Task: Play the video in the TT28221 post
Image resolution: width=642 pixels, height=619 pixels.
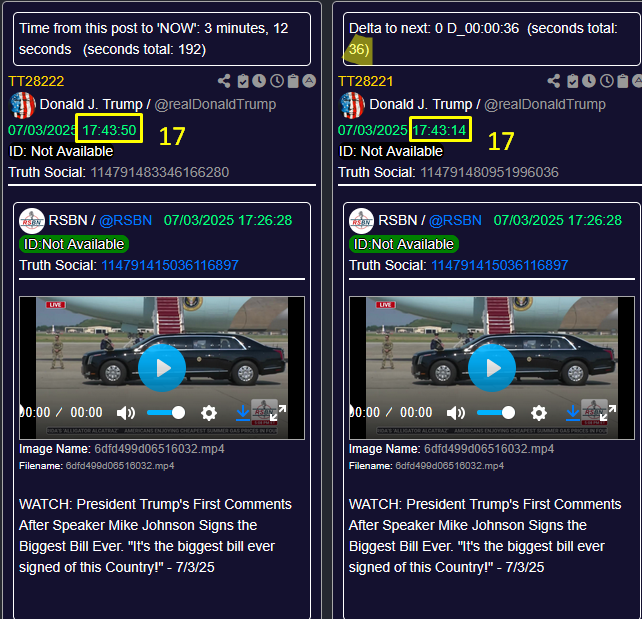Action: (492, 368)
